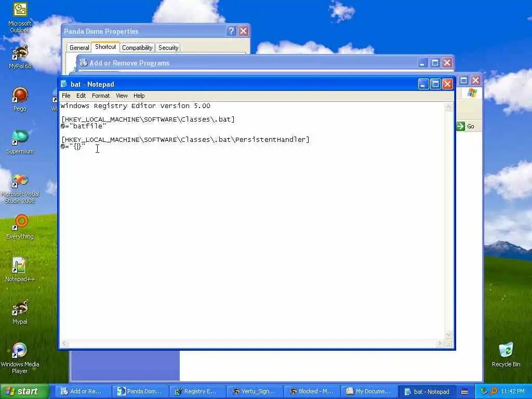Minimize the Notepad window
This screenshot has width=532, height=399.
tap(423, 84)
